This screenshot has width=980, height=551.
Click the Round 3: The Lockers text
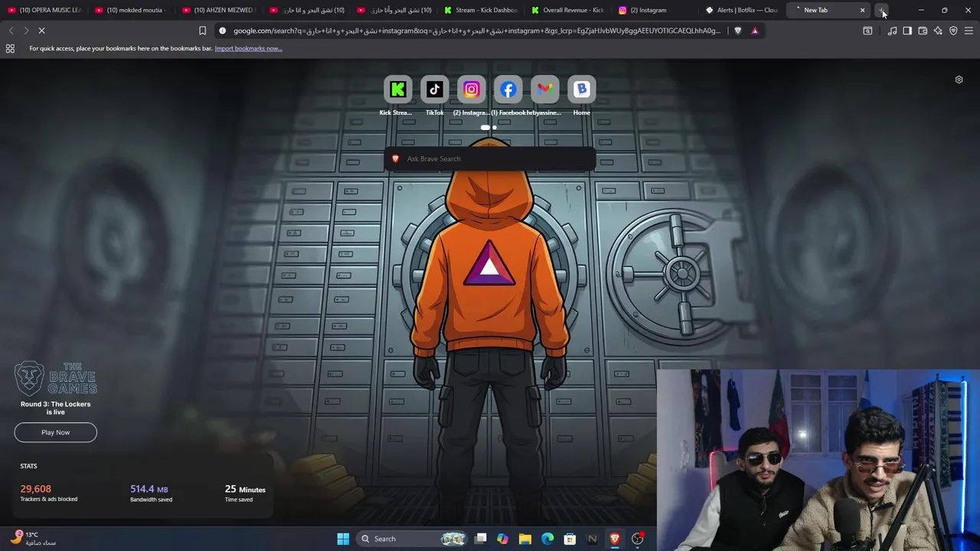(55, 408)
